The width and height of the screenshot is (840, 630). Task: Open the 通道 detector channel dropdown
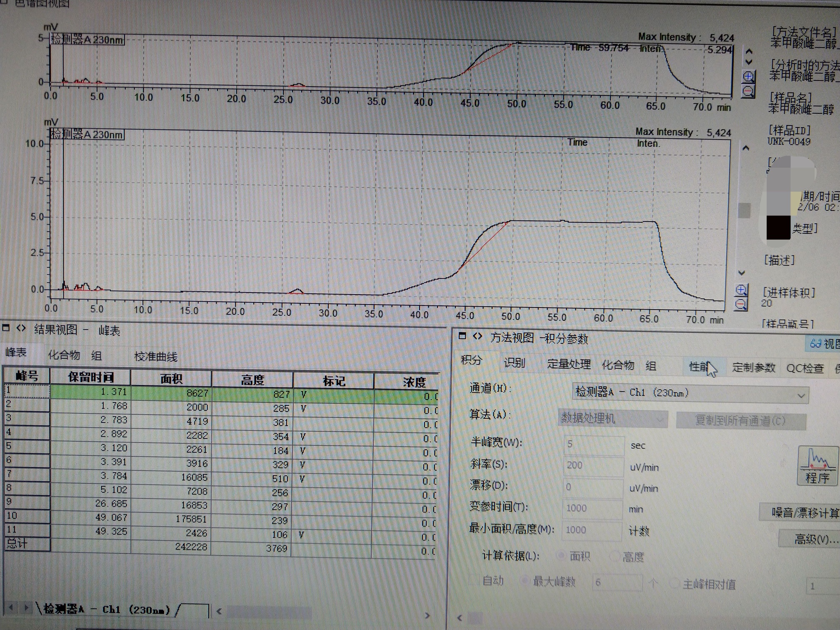point(691,393)
